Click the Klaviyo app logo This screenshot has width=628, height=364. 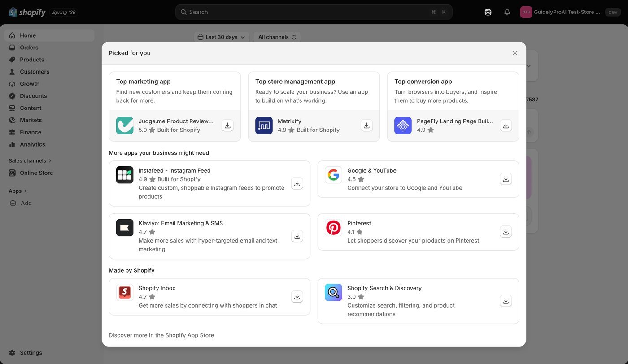(x=125, y=228)
